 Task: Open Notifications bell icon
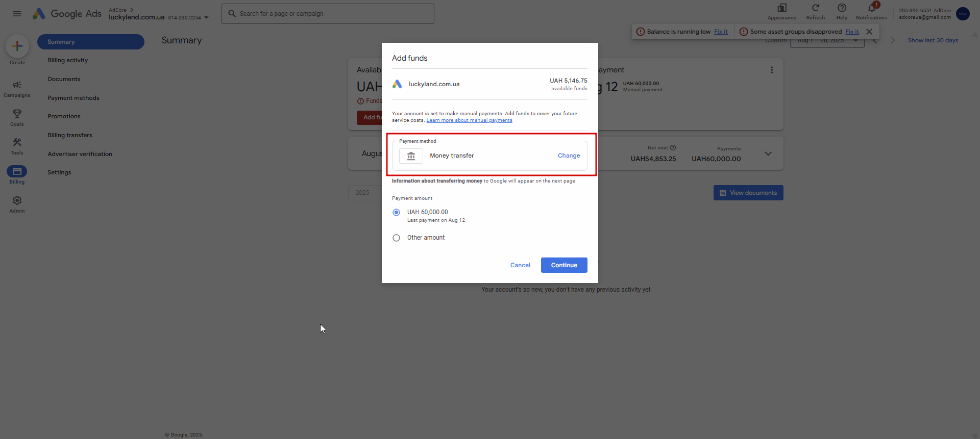point(871,8)
